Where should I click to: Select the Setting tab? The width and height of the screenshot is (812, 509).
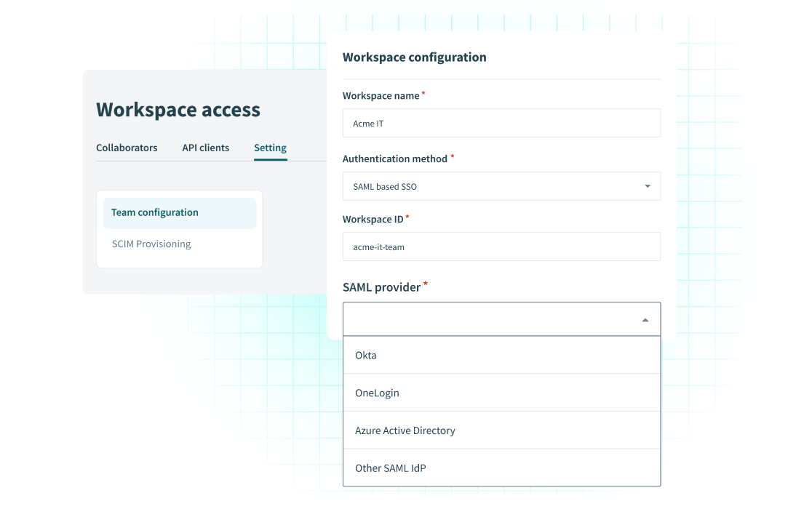[270, 148]
